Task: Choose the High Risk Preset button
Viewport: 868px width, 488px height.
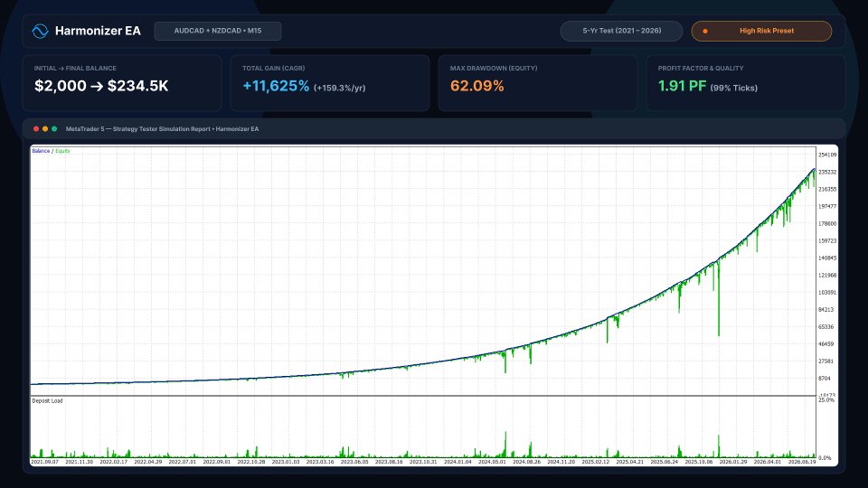Action: [761, 31]
